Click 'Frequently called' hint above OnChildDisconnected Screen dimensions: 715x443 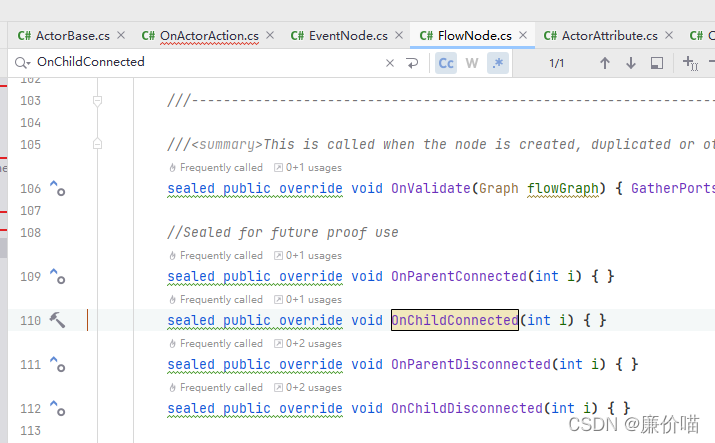[216, 388]
